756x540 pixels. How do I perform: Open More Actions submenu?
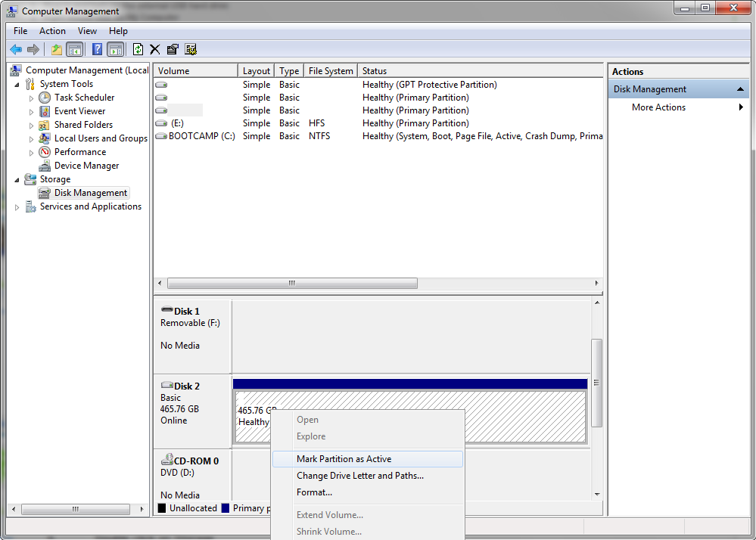click(679, 107)
